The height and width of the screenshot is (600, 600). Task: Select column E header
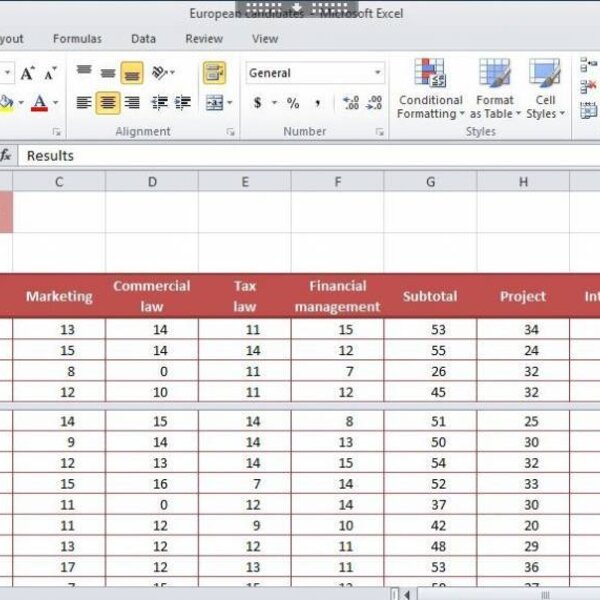point(245,181)
